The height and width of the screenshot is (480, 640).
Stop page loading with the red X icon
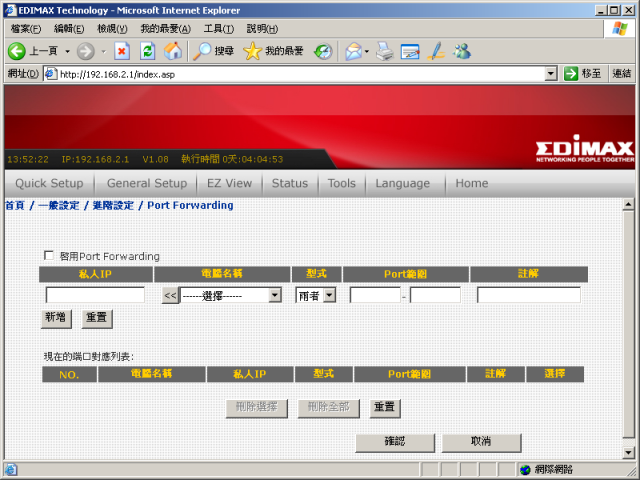pos(122,51)
